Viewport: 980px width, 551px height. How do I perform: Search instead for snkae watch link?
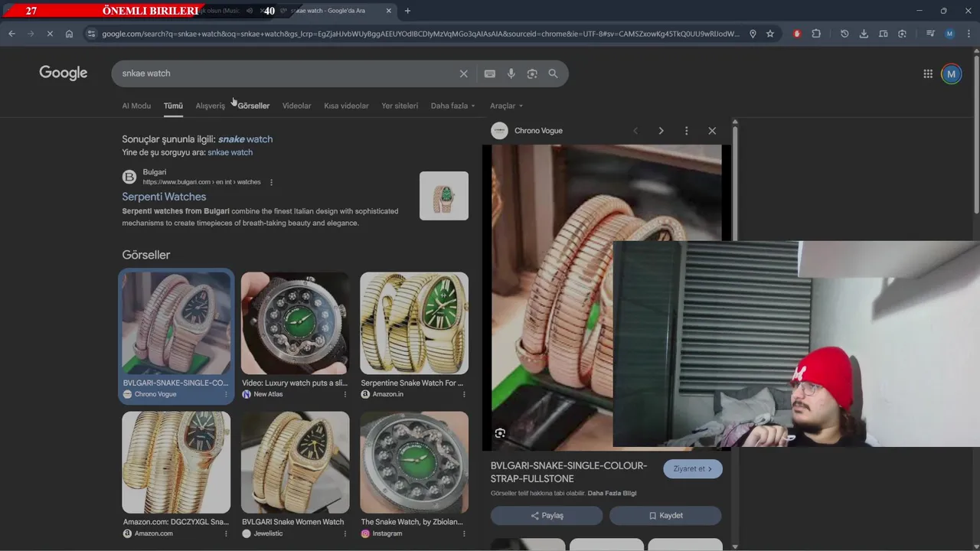tap(230, 152)
